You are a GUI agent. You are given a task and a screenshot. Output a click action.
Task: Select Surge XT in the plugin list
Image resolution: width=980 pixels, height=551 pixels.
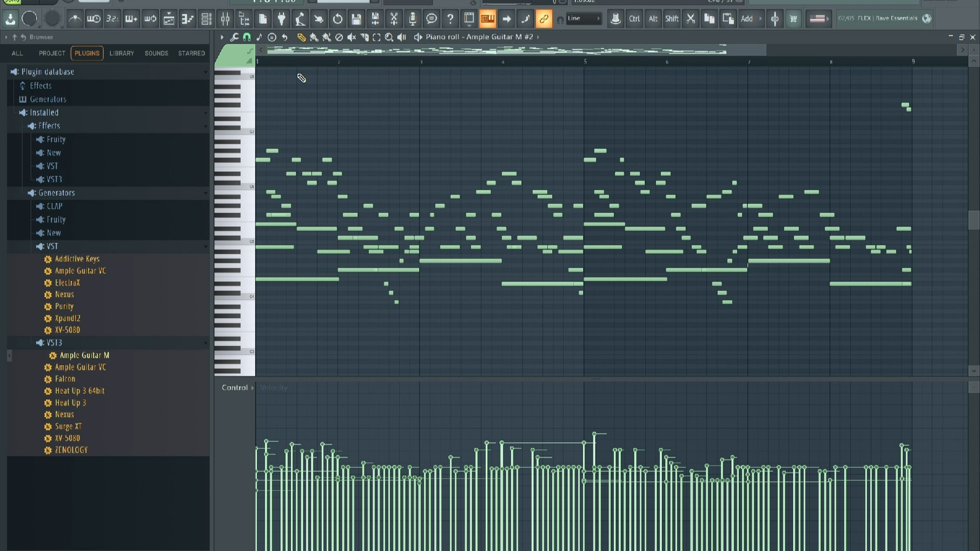coord(68,427)
